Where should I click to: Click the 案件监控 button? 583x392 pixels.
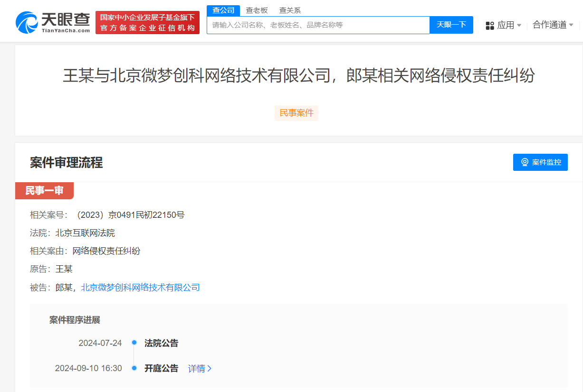pos(540,162)
